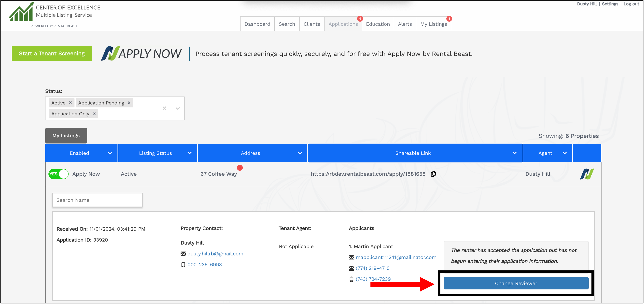Click the mobile phone icon beside 000-235-6993

pyautogui.click(x=183, y=264)
